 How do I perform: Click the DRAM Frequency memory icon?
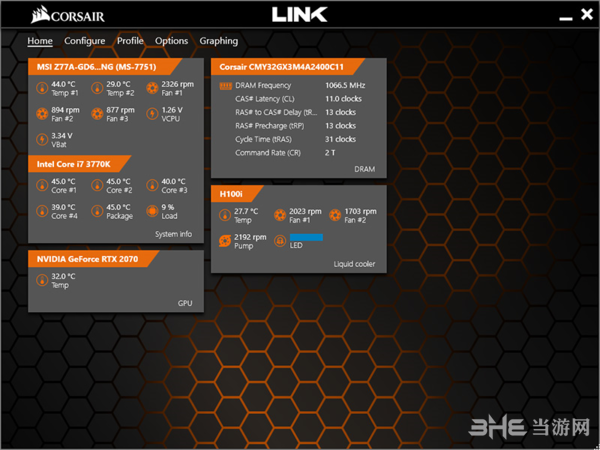pos(226,86)
